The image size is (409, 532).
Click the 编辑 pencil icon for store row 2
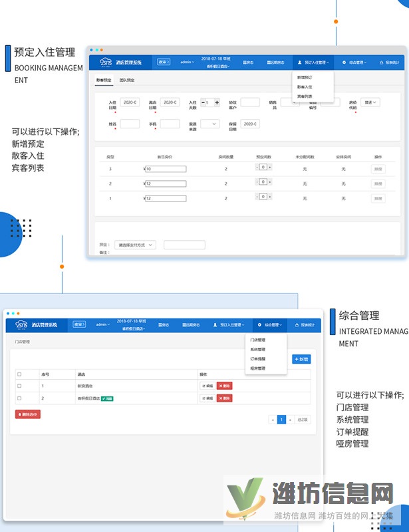pos(207,398)
